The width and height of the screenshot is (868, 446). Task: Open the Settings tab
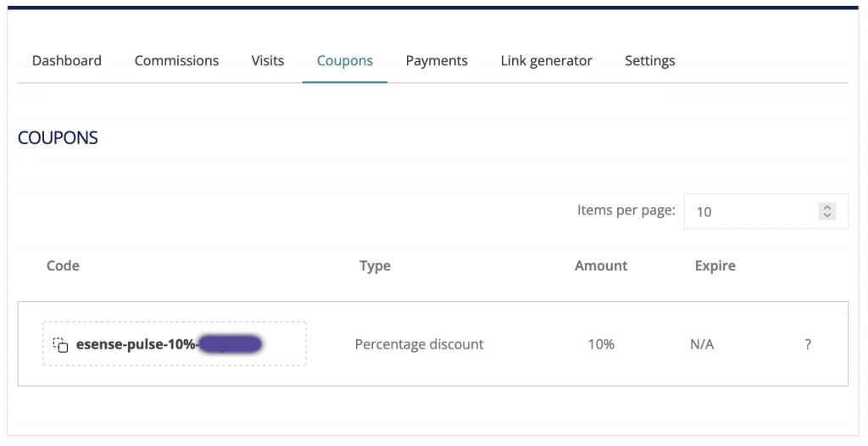click(x=650, y=61)
